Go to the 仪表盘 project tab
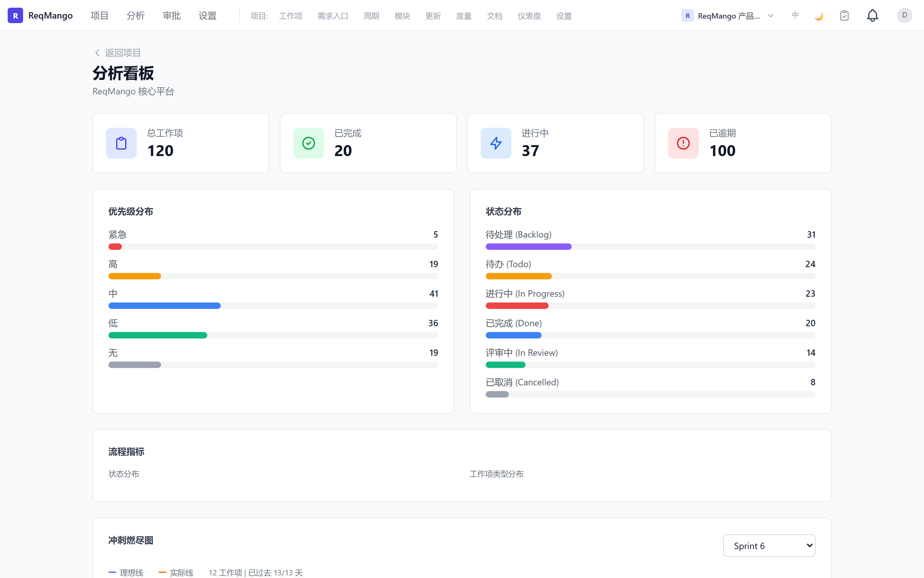The width and height of the screenshot is (924, 578). [529, 16]
